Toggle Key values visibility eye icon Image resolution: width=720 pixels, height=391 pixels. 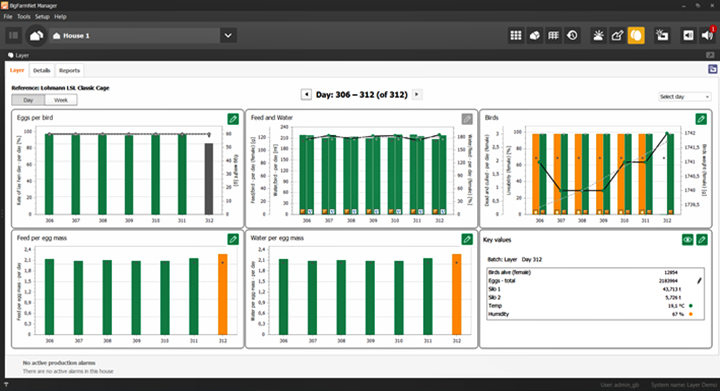pos(687,240)
